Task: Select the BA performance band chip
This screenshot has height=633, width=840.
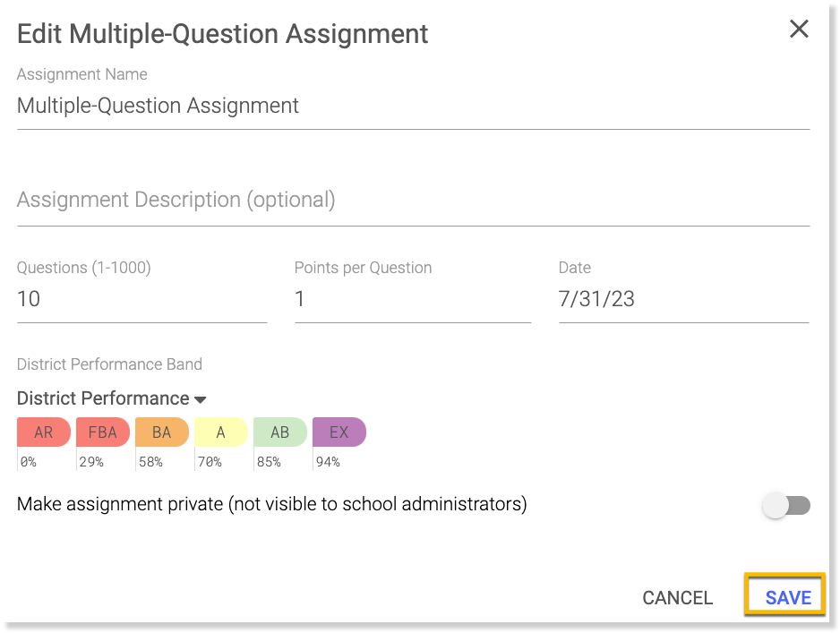Action: tap(161, 432)
